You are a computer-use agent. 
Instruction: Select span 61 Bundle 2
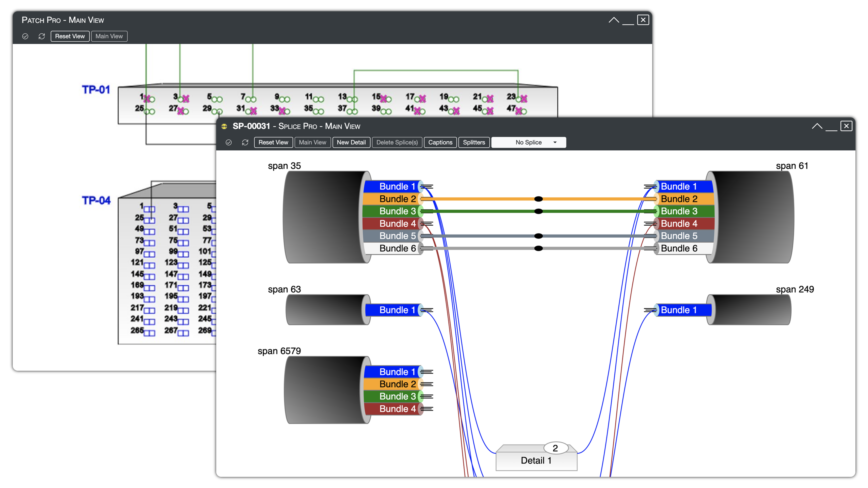pos(684,199)
